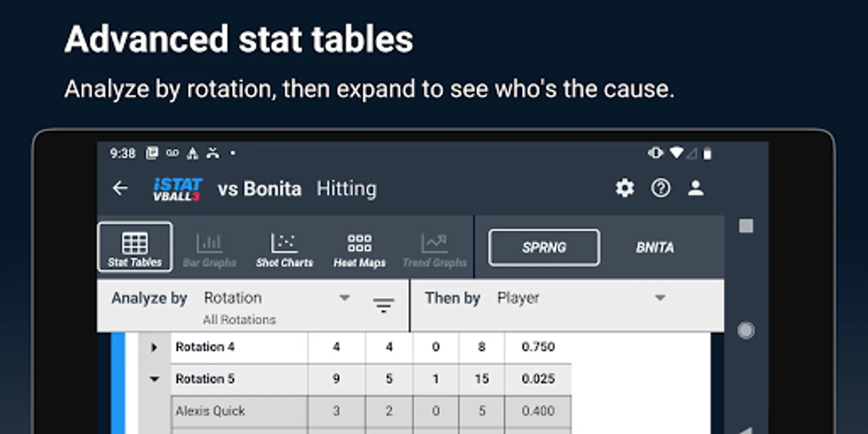Open settings via the gear icon
This screenshot has width=868, height=434.
(624, 188)
